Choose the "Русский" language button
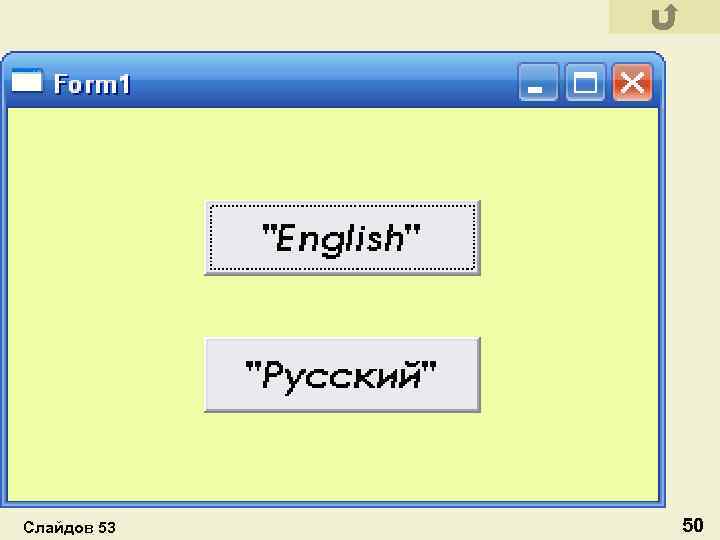The image size is (720, 540). [x=343, y=375]
